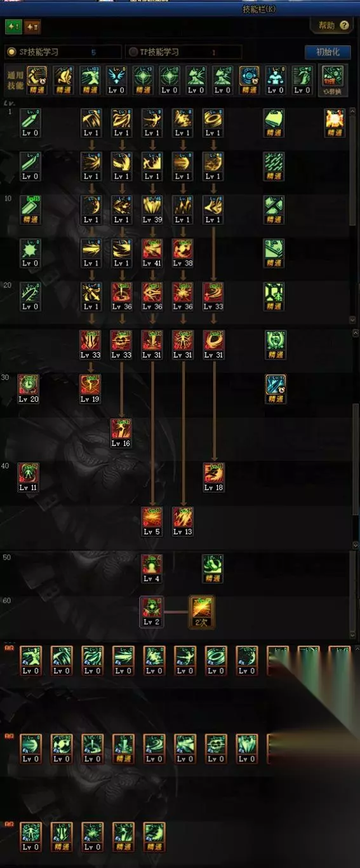
Task: Click the 初始化 reset button
Action: coord(328,52)
